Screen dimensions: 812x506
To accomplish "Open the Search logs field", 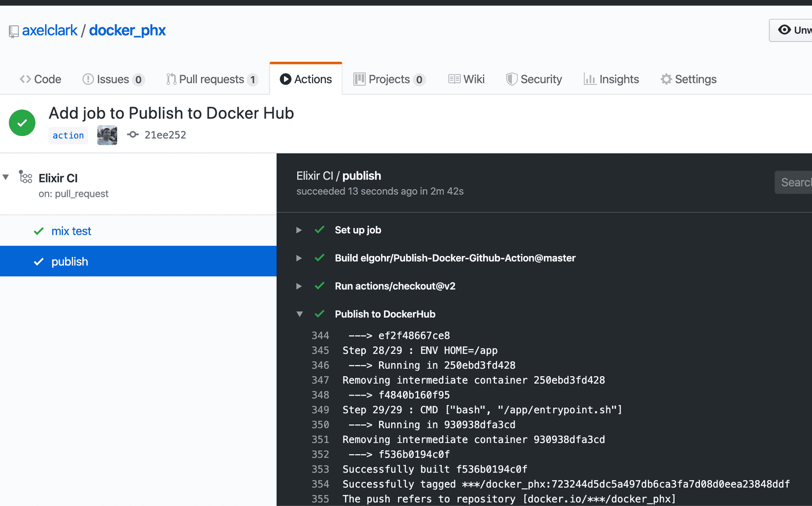I will click(795, 182).
